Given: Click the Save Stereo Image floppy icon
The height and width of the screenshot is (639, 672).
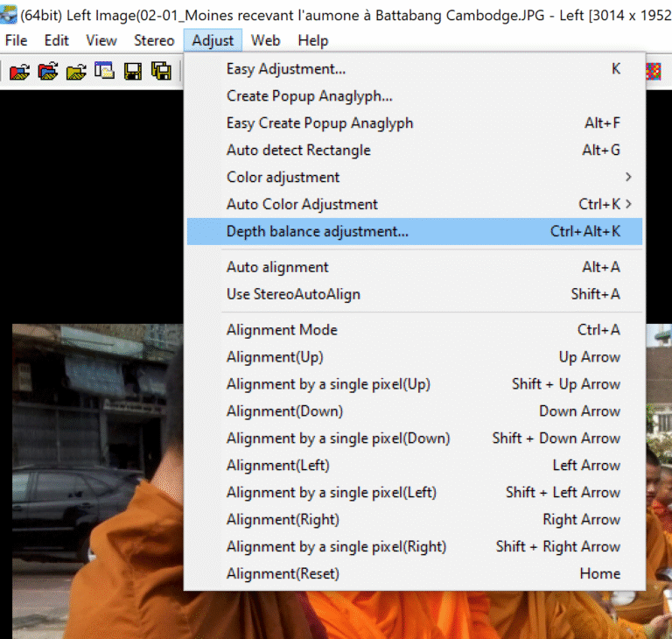Looking at the screenshot, I should click(x=133, y=71).
